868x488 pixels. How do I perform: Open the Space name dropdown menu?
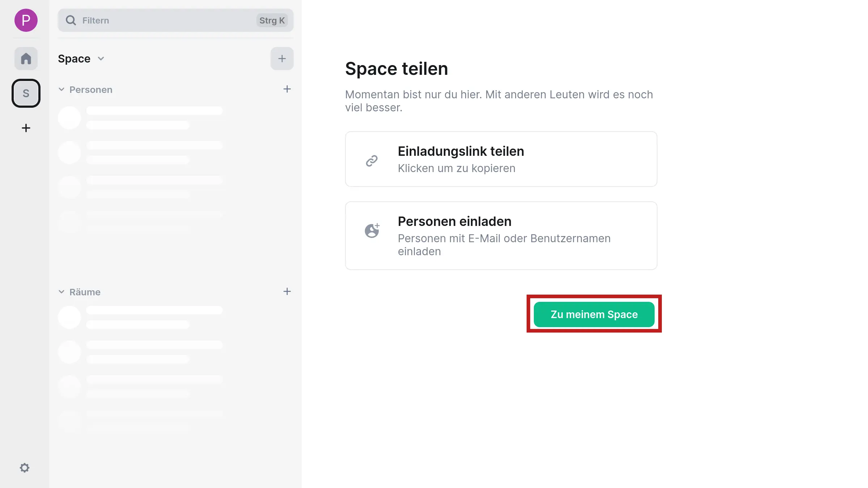coord(101,59)
